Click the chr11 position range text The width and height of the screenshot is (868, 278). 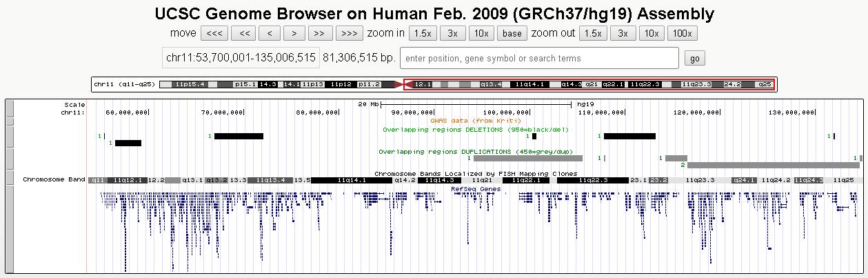tap(241, 59)
